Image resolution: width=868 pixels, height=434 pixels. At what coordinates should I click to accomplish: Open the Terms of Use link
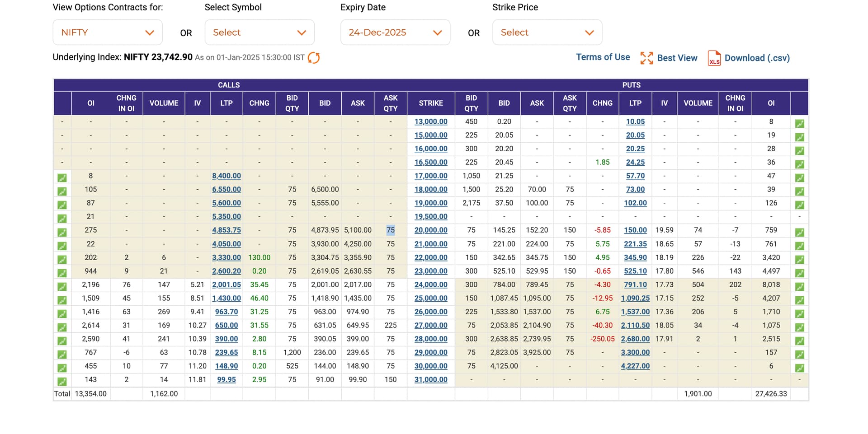click(603, 57)
